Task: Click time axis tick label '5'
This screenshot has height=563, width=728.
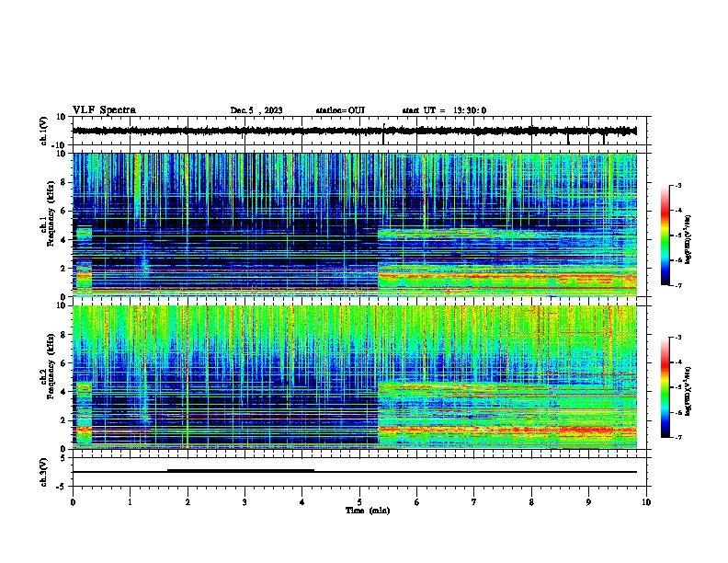Action: click(x=359, y=502)
